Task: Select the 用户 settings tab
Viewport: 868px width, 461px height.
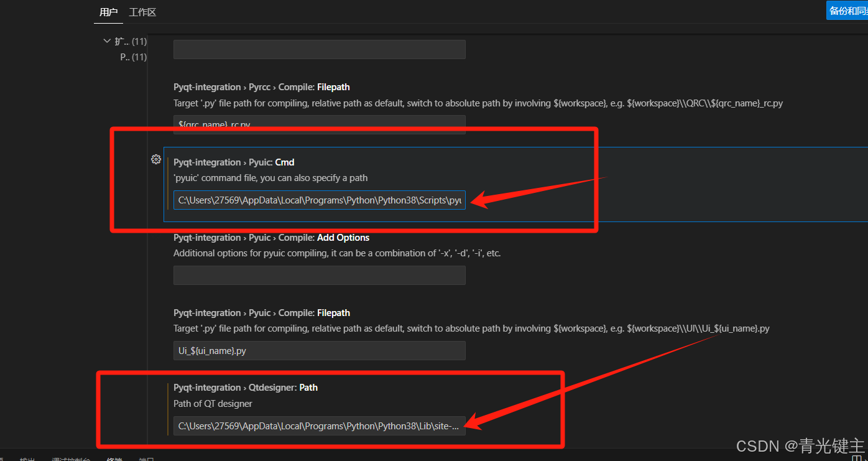Action: 108,12
